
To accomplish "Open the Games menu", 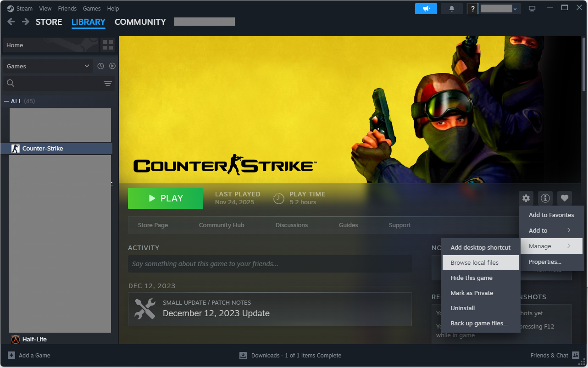I will [x=92, y=8].
